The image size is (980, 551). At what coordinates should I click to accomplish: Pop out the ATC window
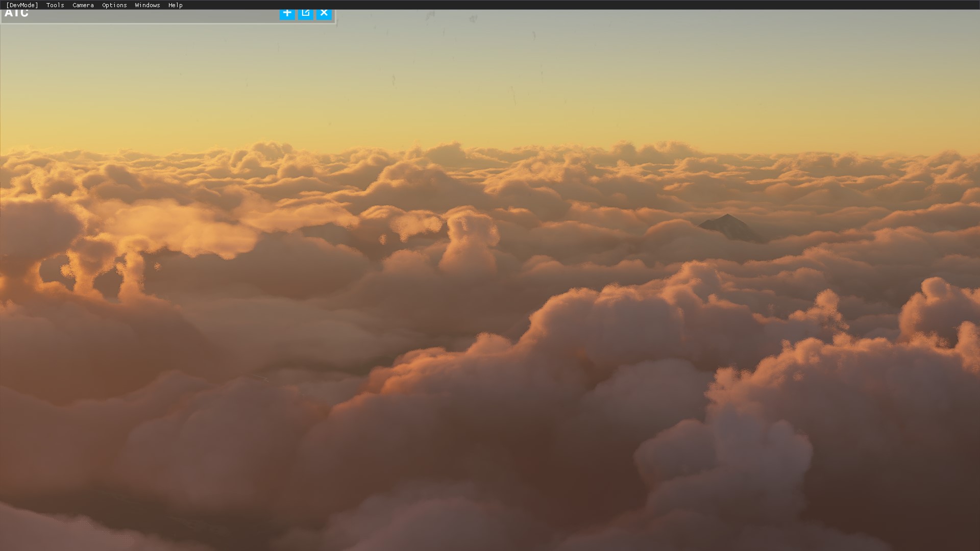tap(305, 14)
